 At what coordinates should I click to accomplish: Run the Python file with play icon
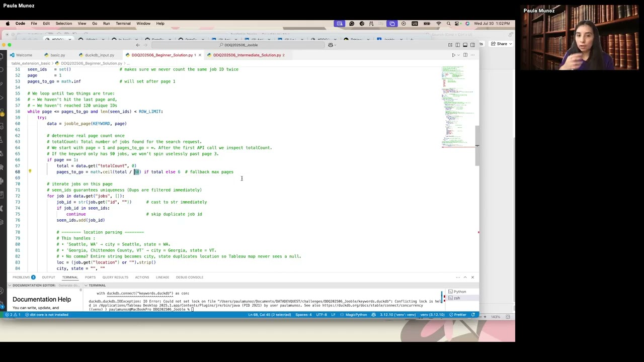pos(453,55)
